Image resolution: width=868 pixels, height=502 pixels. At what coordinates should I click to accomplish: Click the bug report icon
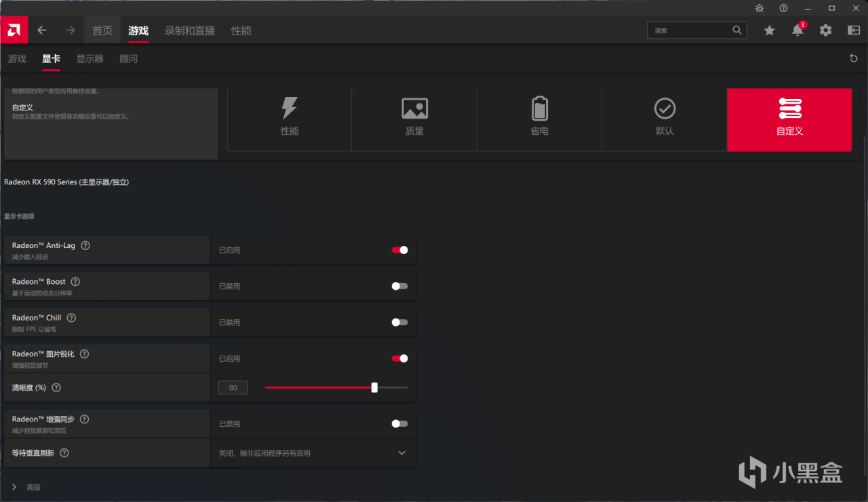(x=759, y=8)
